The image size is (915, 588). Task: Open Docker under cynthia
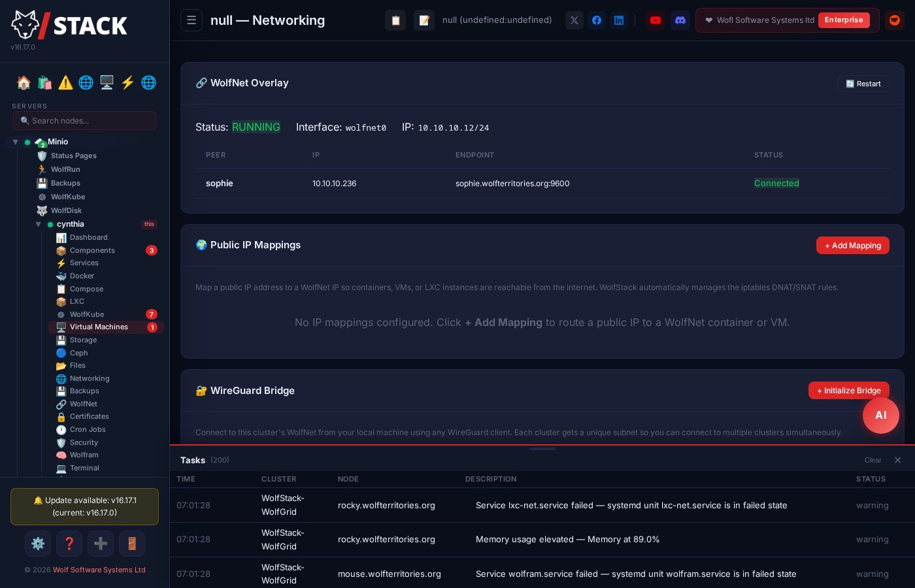(82, 276)
